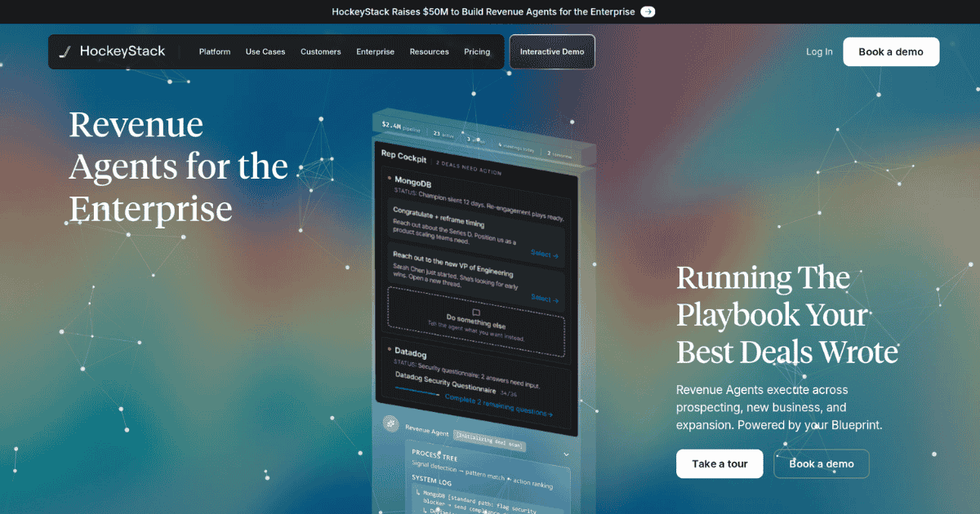The height and width of the screenshot is (514, 980).
Task: Click the 2 DEALS NEED ACTION label
Action: [469, 167]
